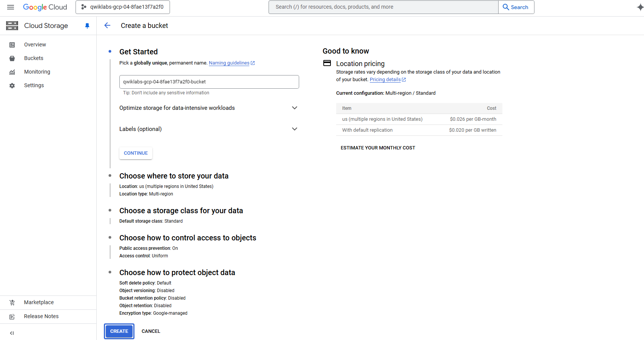This screenshot has height=340, width=644.
Task: Click the '$0.026 per GB-month' cost cell
Action: (x=473, y=119)
